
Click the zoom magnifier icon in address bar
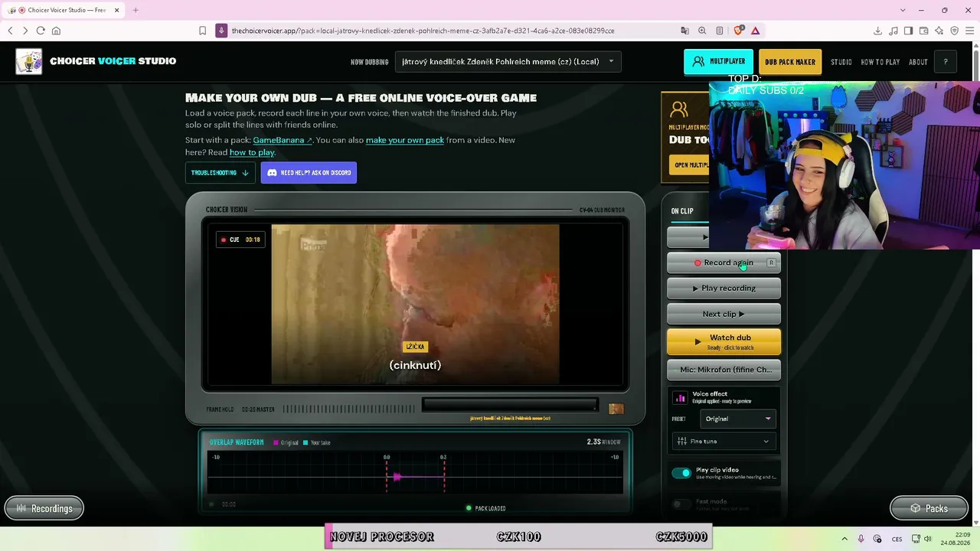coord(702,31)
